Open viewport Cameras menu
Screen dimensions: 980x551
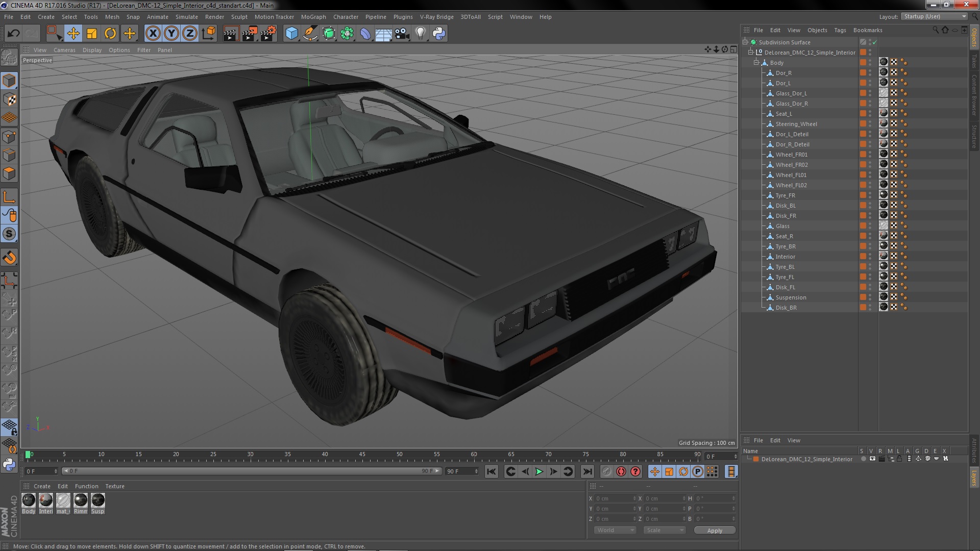pyautogui.click(x=64, y=50)
